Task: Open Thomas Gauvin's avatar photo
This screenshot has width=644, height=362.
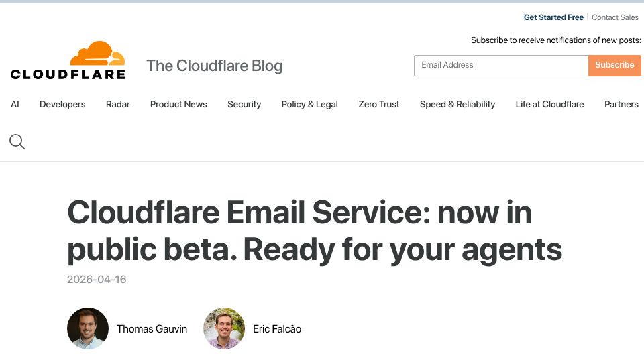Action: pos(88,328)
